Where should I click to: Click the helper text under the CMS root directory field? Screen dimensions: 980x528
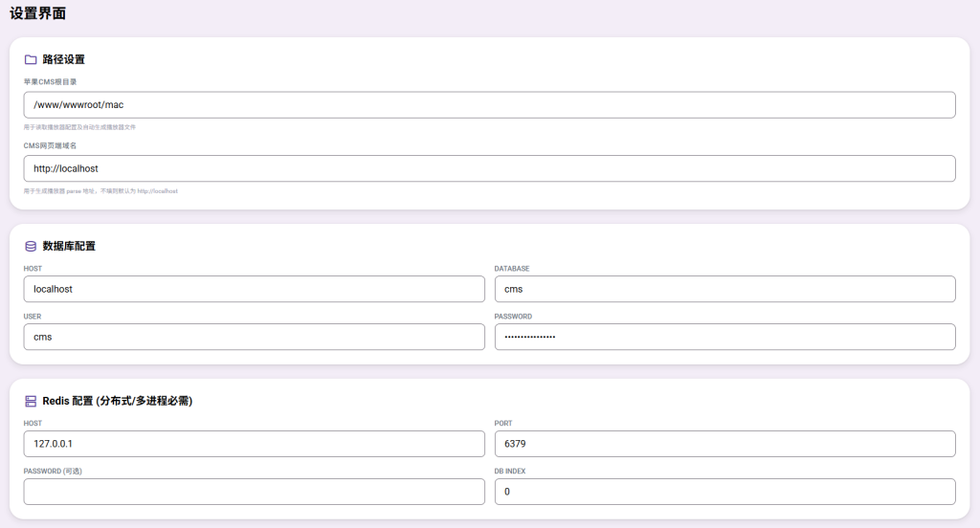point(79,127)
